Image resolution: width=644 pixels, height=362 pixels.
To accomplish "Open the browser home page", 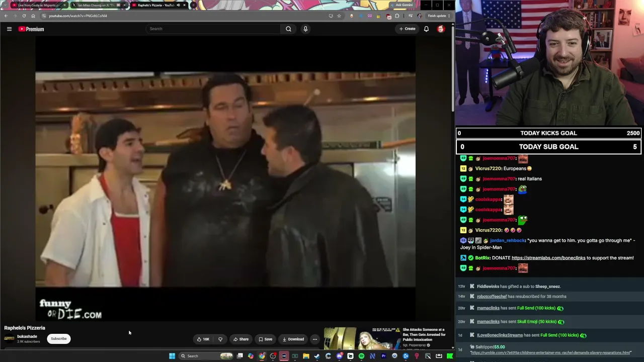I will (33, 16).
